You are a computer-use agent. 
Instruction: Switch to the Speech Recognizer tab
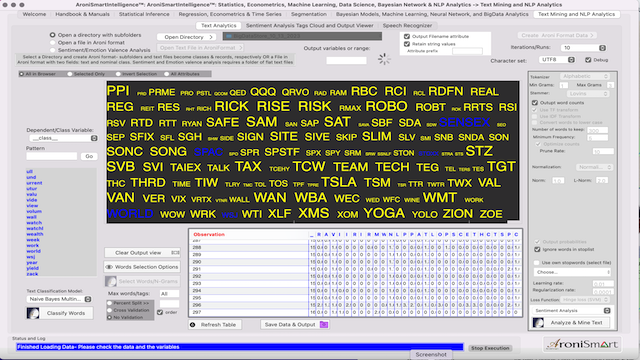point(407,25)
